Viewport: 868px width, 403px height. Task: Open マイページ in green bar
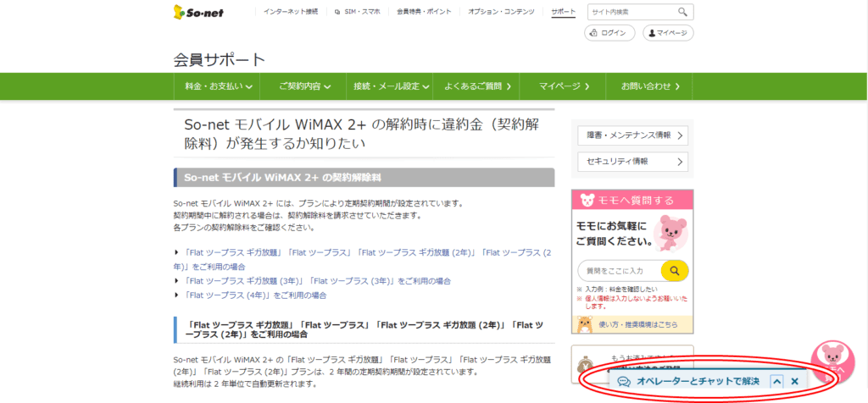[564, 86]
